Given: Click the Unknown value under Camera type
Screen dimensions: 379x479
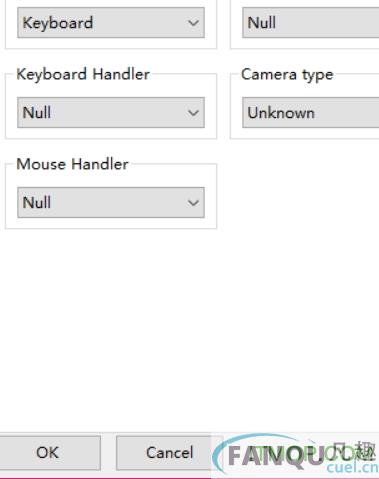Looking at the screenshot, I should tap(281, 113).
